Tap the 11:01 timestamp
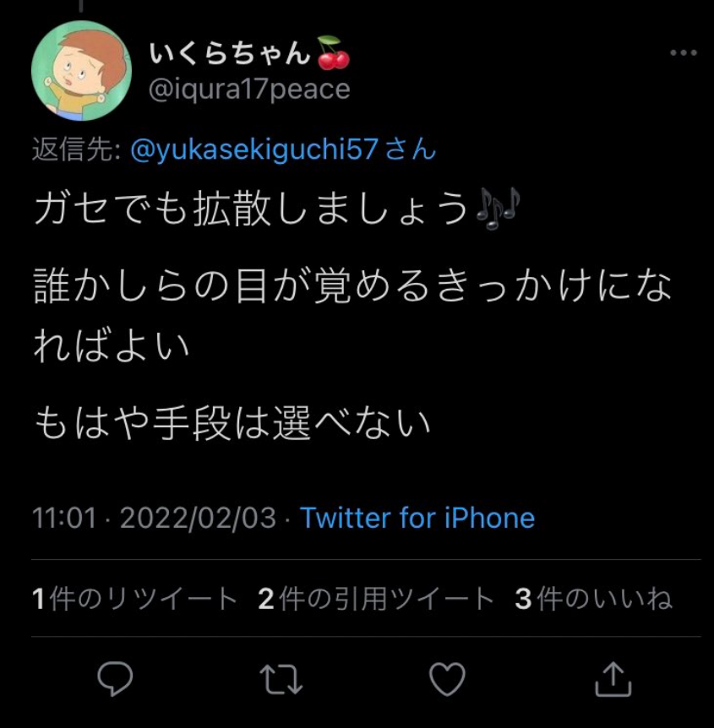This screenshot has height=728, width=714. point(64,518)
